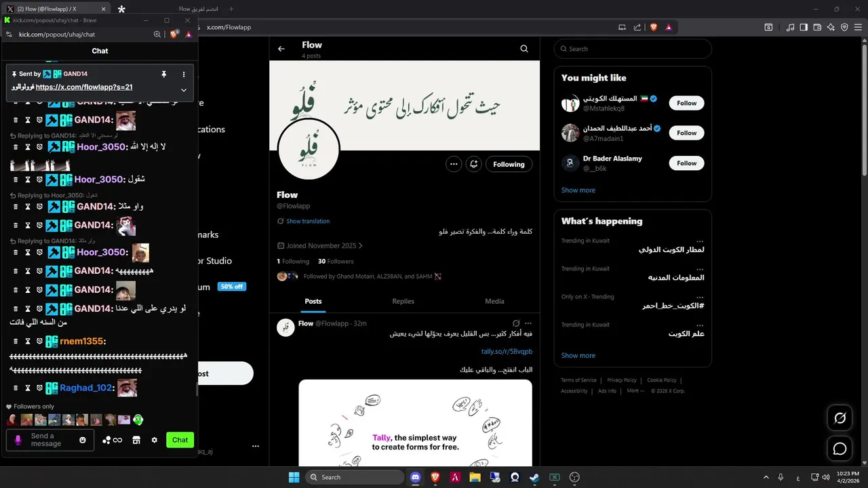Viewport: 868px width, 488px height.
Task: Open site settings icon in Kick popout
Action: click(9, 34)
